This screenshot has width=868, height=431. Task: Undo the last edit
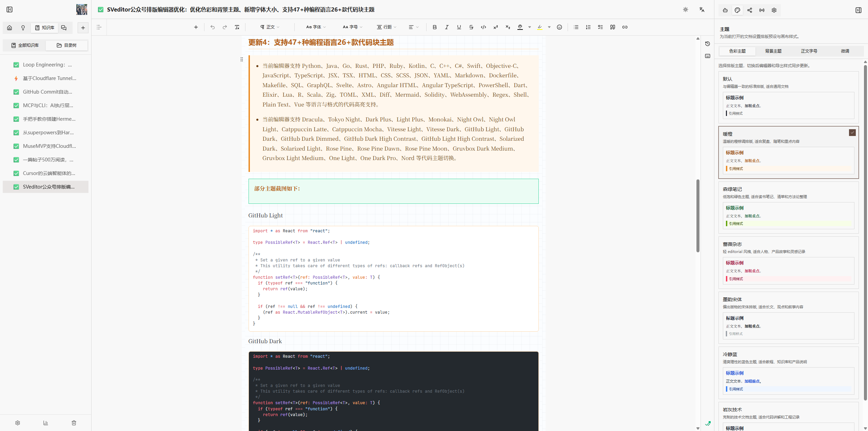213,27
